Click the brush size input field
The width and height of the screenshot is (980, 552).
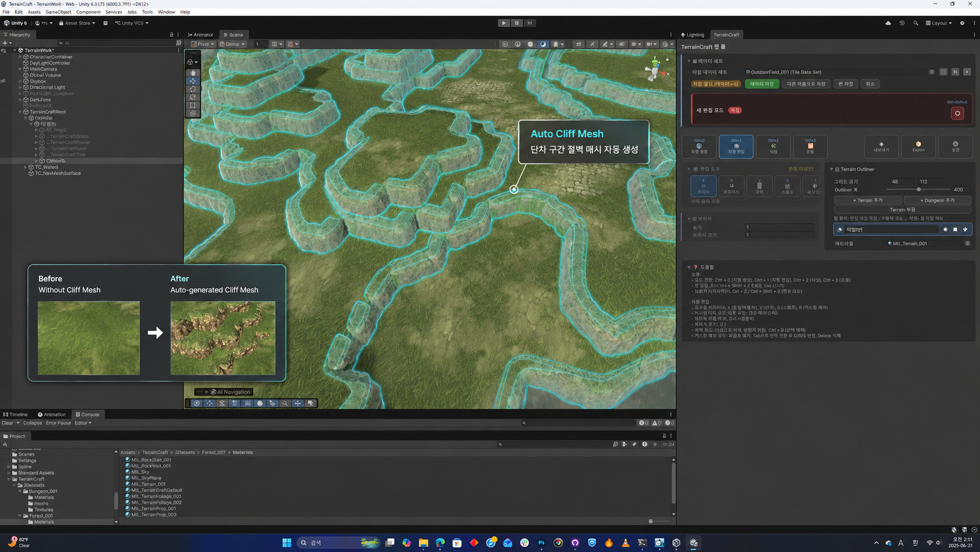click(779, 235)
